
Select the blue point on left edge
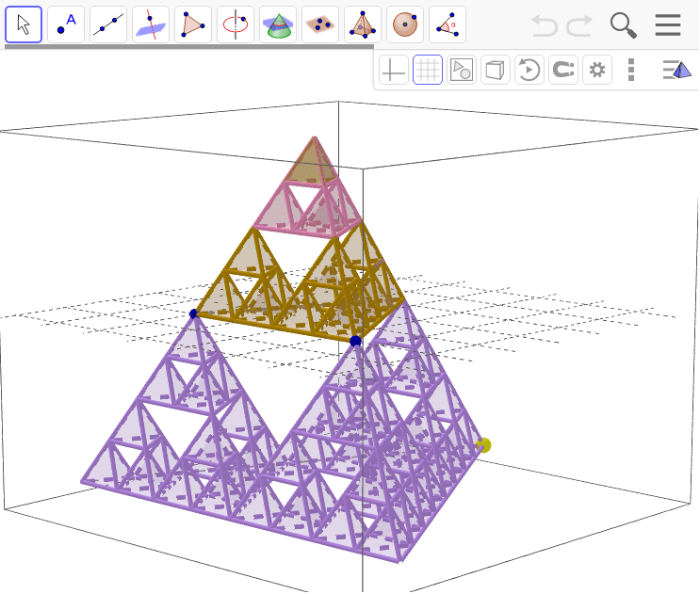click(193, 314)
